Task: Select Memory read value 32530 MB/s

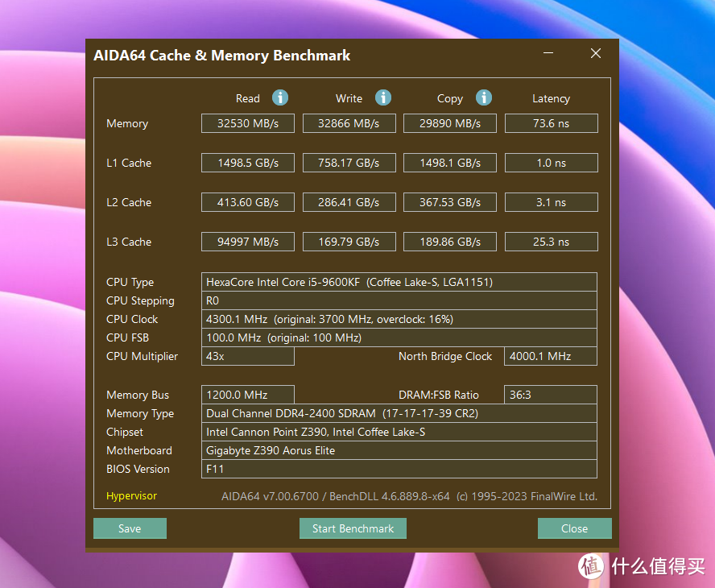Action: point(248,123)
